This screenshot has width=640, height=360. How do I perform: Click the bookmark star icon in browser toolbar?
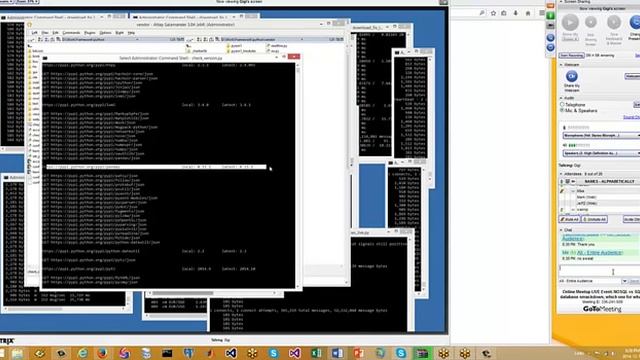493,13
